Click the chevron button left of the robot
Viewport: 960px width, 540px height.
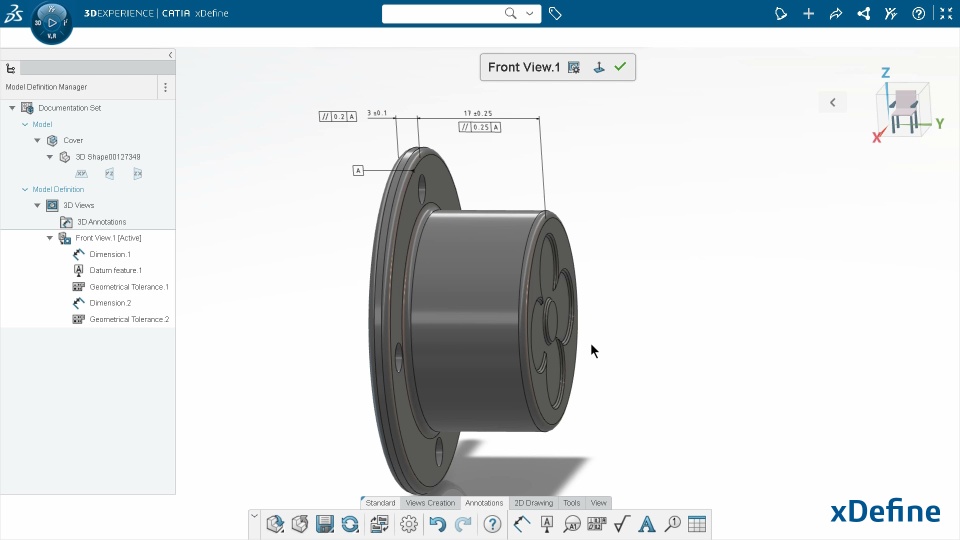[x=833, y=102]
